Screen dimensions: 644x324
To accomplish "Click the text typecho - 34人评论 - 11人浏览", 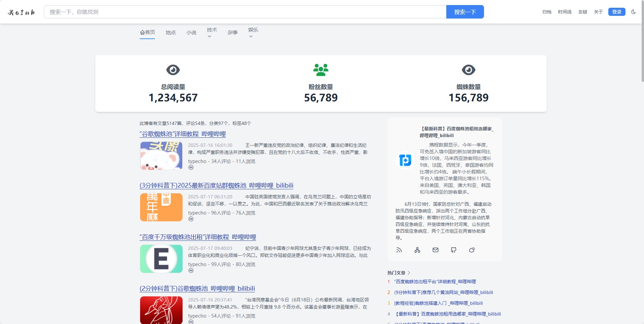I will point(222,161).
